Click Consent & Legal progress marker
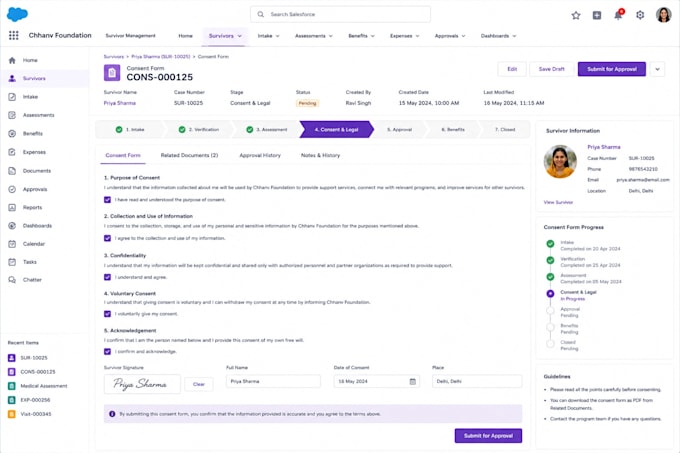Image resolution: width=680 pixels, height=453 pixels. click(550, 293)
